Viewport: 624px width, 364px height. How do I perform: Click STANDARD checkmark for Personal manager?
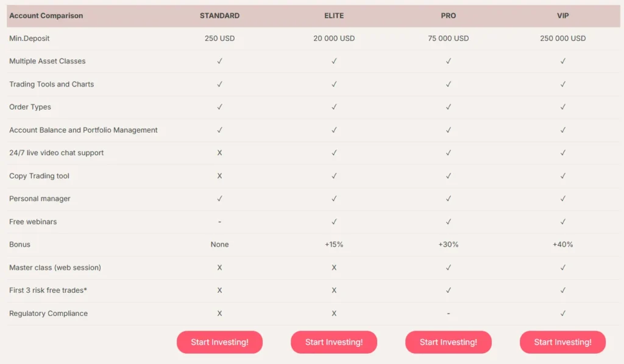tap(219, 198)
